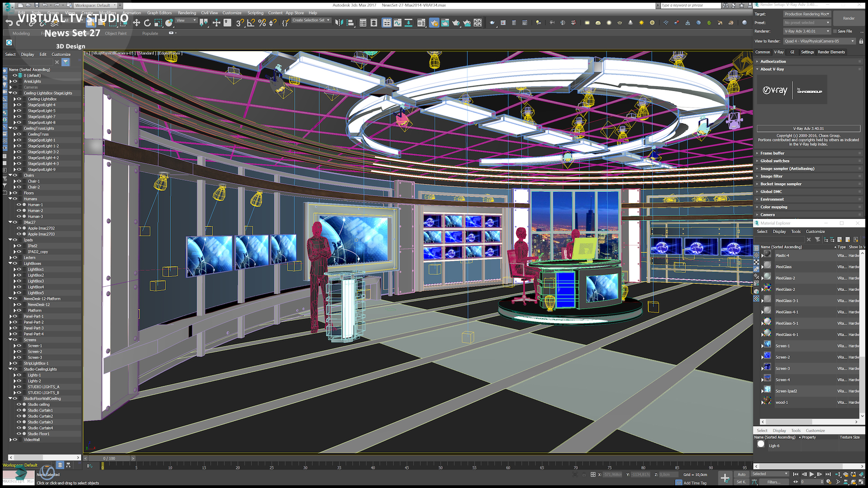This screenshot has width=868, height=488.
Task: Toggle the Angle Snap icon
Action: point(251,23)
